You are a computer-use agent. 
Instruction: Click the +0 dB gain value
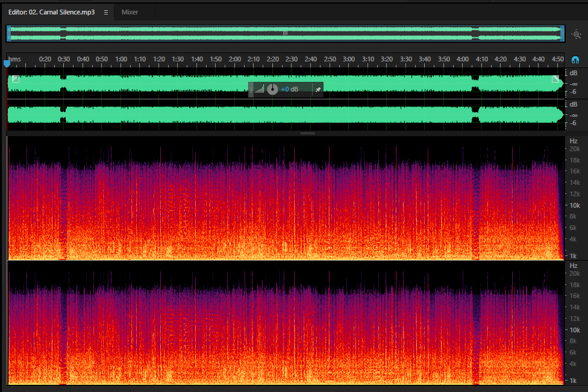pyautogui.click(x=290, y=89)
